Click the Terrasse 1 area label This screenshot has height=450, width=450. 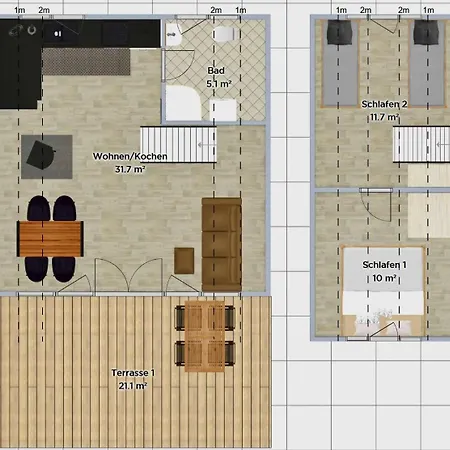[x=133, y=379]
